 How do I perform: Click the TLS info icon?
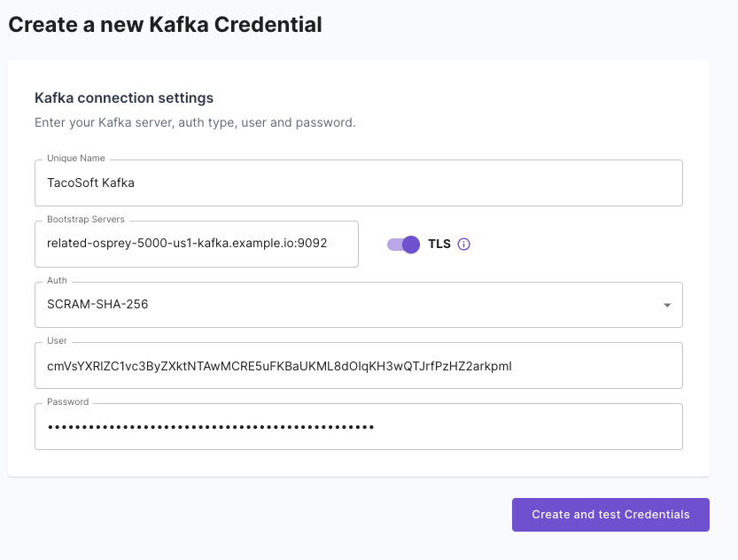click(x=463, y=244)
